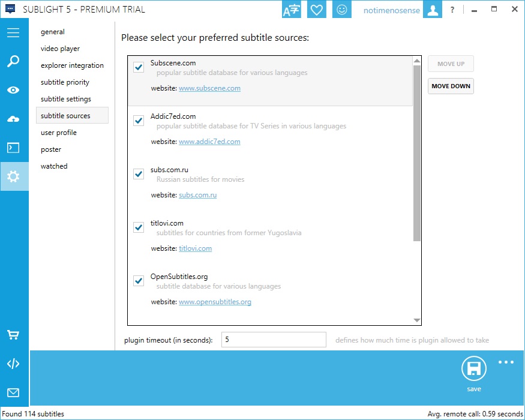Open the hamburger menu in the sidebar
The image size is (525, 420).
[x=13, y=32]
